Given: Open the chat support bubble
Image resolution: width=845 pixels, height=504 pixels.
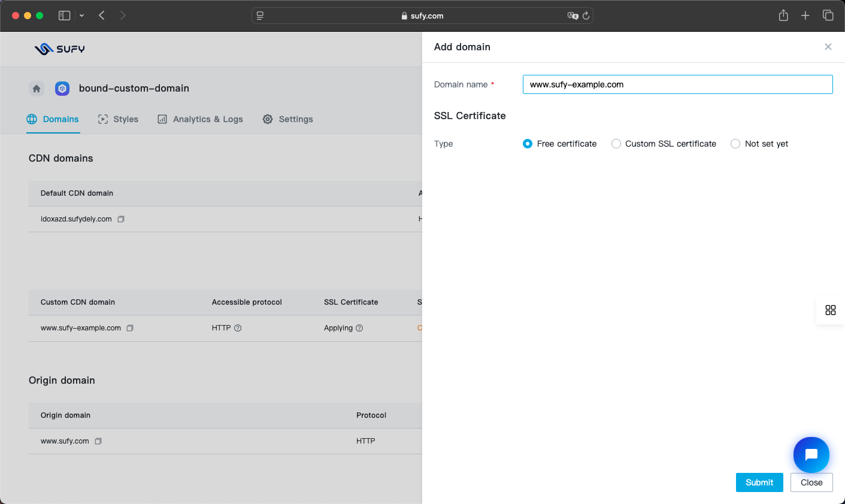Looking at the screenshot, I should (x=811, y=455).
